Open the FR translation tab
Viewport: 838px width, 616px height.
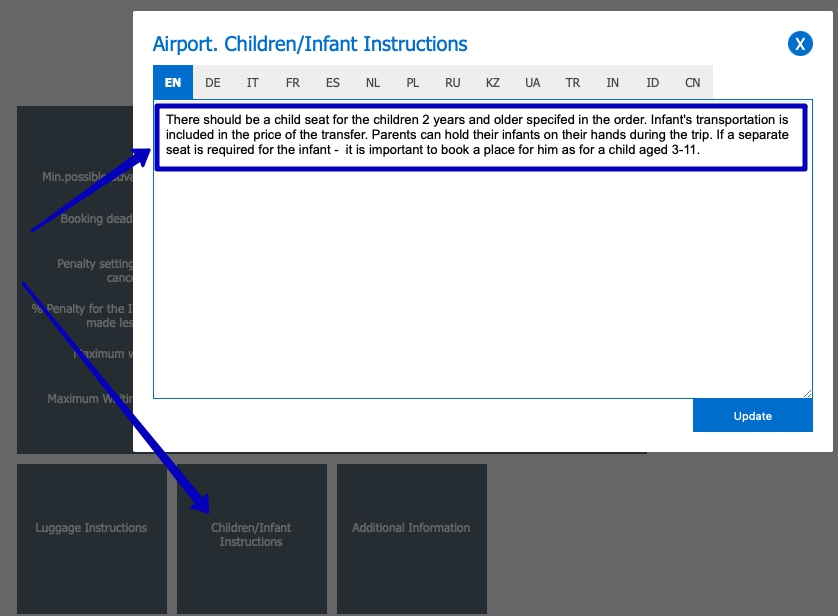(x=292, y=82)
